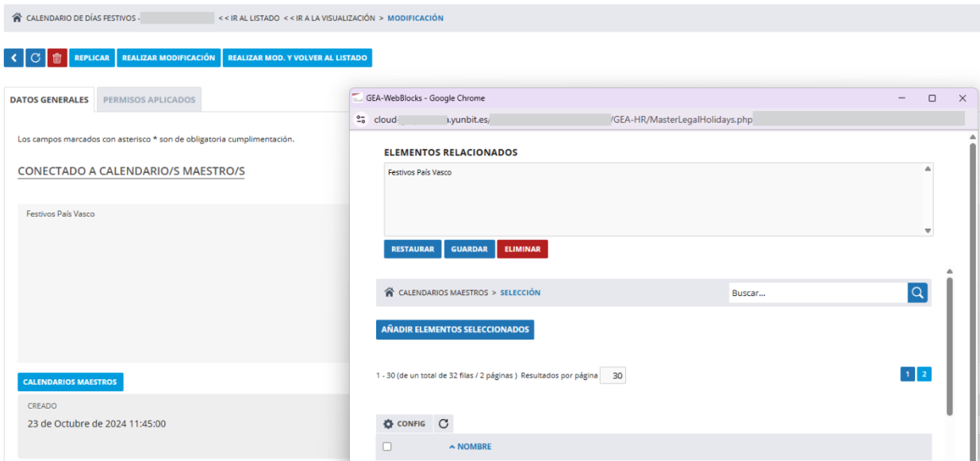Sort by the Nombre column header
The image size is (980, 461).
click(470, 447)
